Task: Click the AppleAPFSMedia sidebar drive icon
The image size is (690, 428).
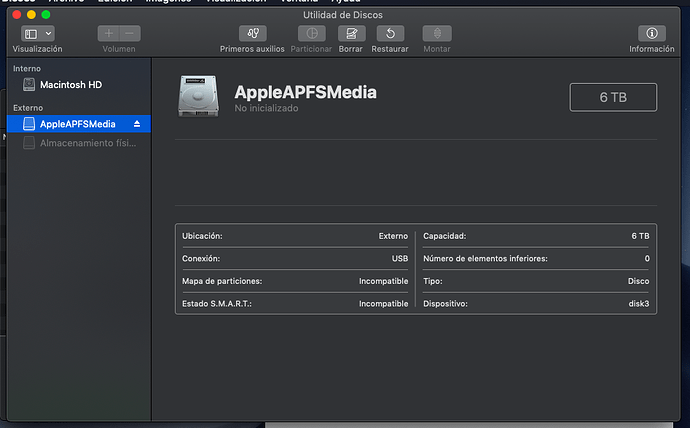Action: point(29,124)
